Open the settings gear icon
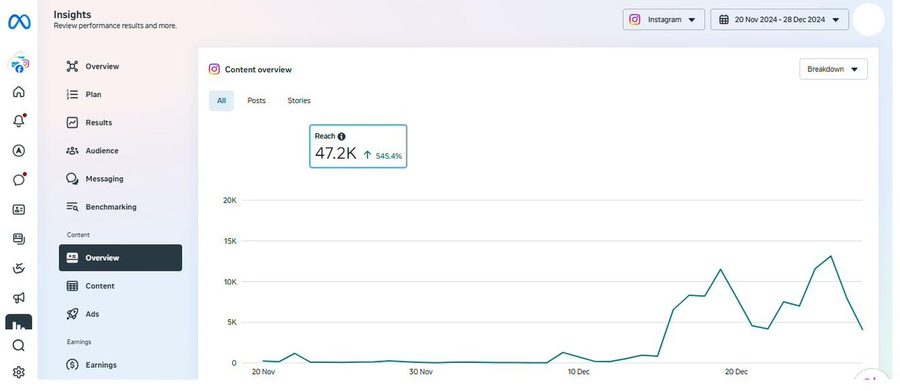The height and width of the screenshot is (391, 900). (19, 372)
